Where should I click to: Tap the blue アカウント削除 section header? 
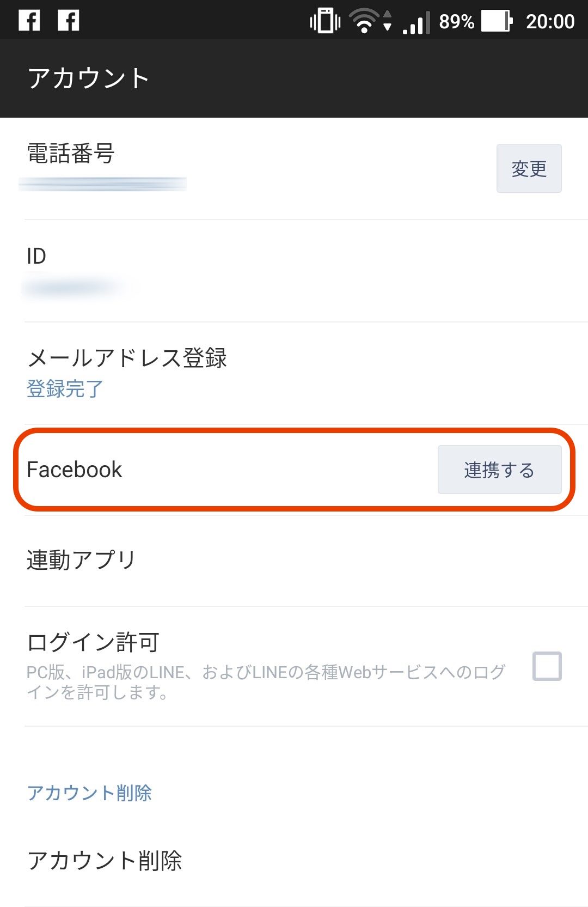tap(89, 793)
